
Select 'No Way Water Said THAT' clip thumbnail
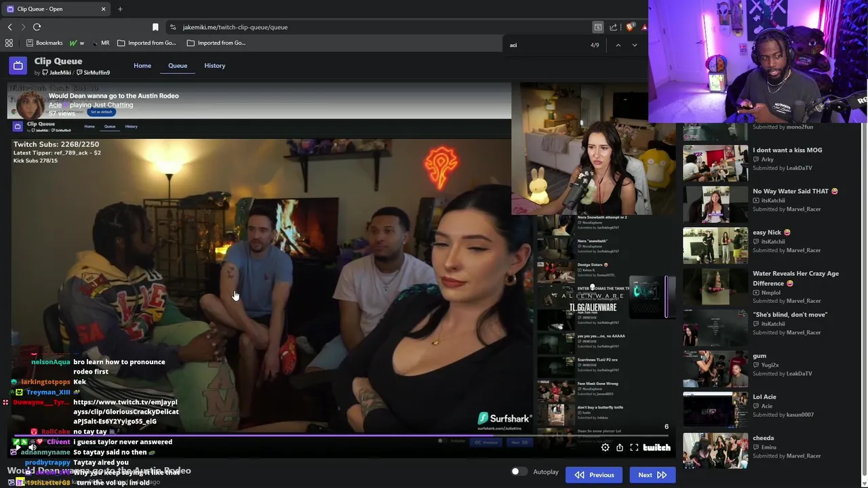[x=715, y=203]
